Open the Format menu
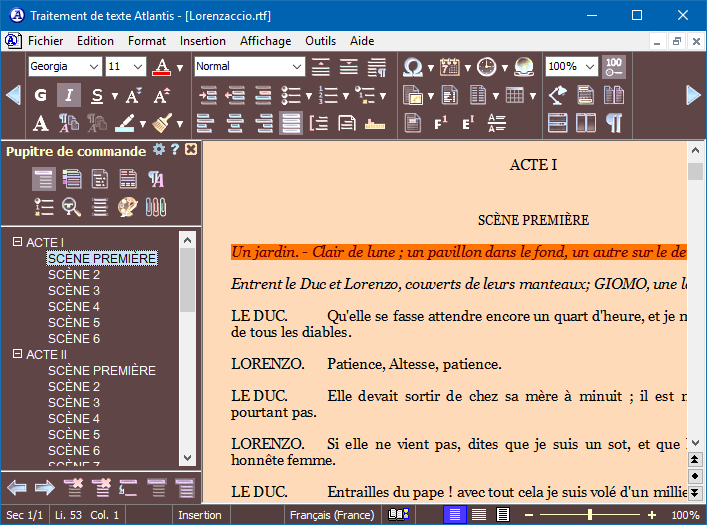Viewport: 707px width, 525px height. tap(147, 41)
